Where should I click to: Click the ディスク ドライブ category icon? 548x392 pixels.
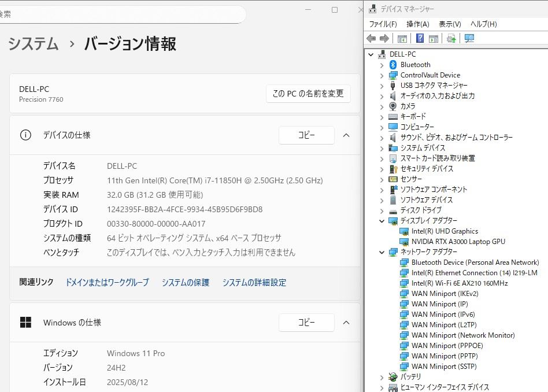click(x=393, y=211)
